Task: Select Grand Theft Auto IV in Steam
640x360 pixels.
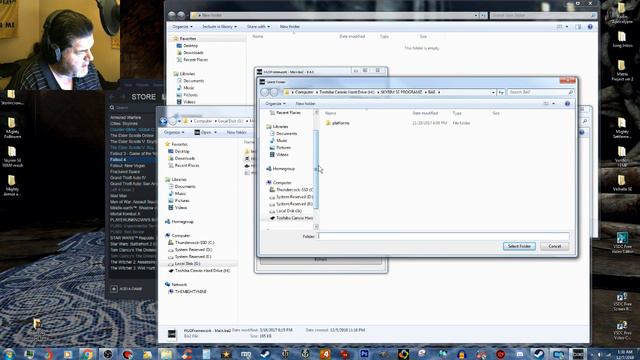Action: (128, 178)
